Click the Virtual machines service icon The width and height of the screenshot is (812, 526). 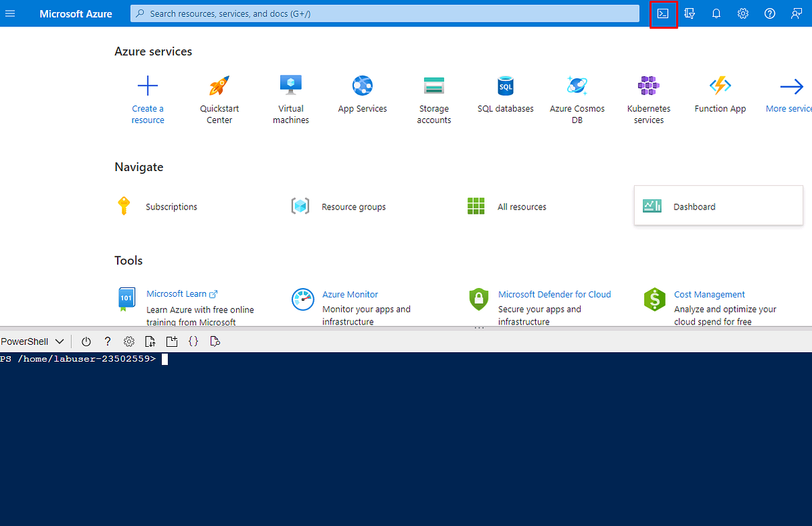pyautogui.click(x=290, y=85)
